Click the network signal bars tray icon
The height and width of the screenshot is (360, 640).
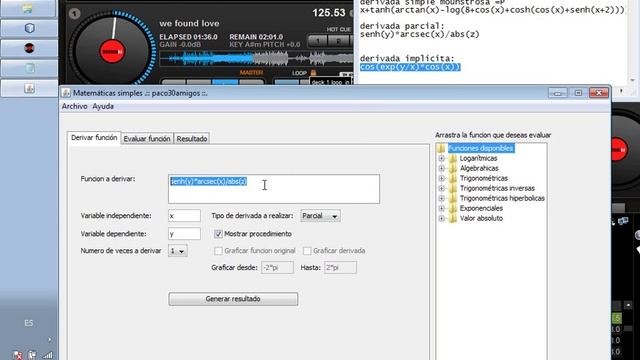click(48, 355)
